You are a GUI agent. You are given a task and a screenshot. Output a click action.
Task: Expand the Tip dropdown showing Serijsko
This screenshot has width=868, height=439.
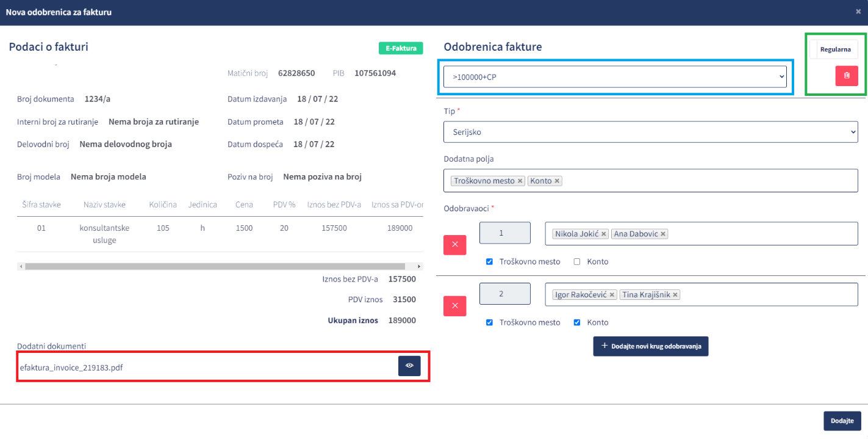650,132
